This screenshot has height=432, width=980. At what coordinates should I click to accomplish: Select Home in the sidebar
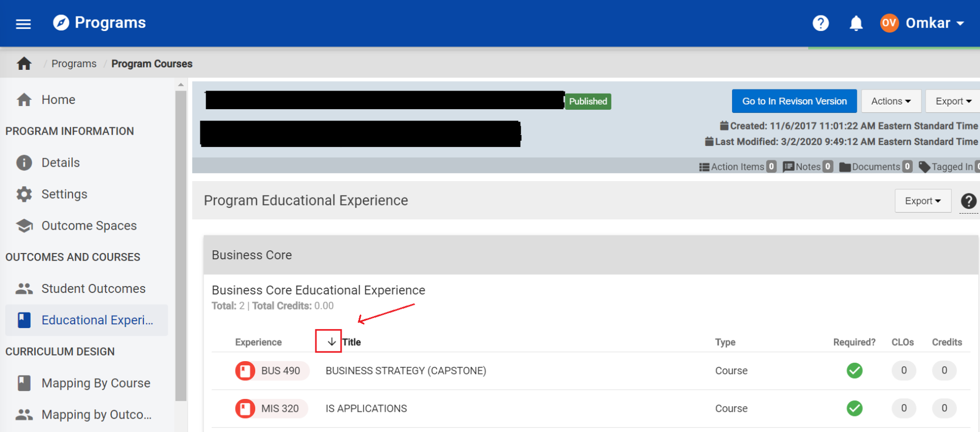[x=58, y=99]
